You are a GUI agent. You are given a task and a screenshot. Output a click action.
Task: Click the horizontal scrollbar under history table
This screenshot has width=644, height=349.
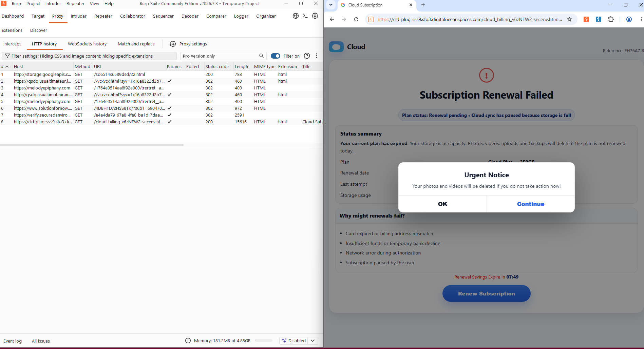[92, 145]
